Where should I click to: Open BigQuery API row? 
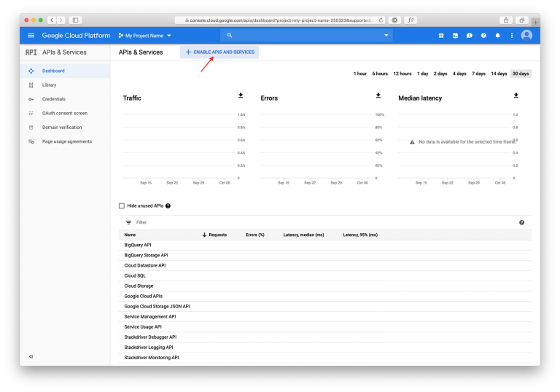325,245
